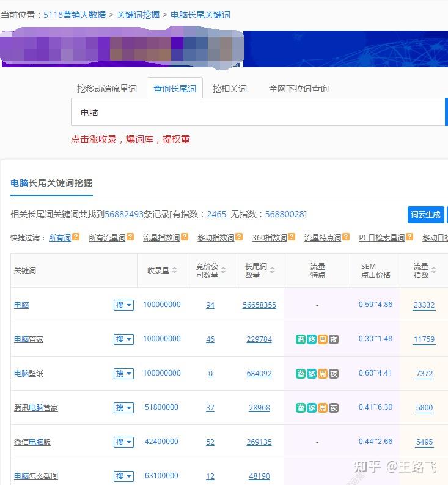The image size is (448, 485).
Task: Click 移 badge in 电脑壁纸 row
Action: click(312, 374)
